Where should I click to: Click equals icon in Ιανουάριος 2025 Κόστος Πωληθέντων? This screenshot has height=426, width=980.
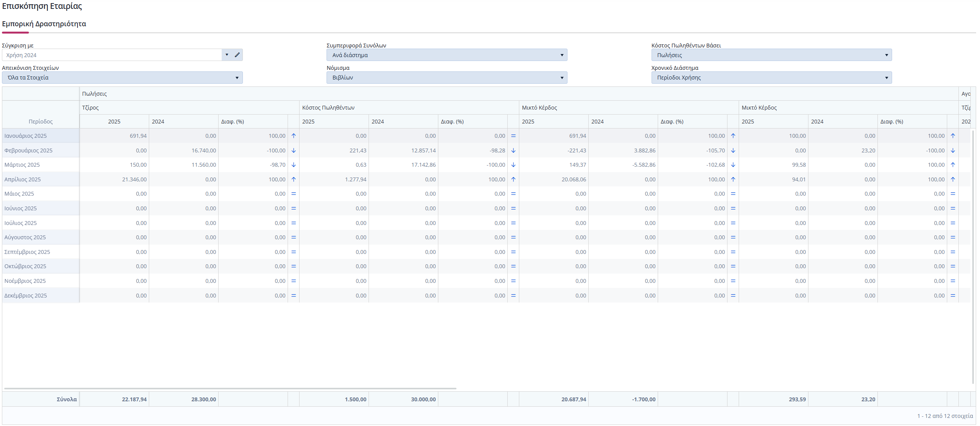513,136
